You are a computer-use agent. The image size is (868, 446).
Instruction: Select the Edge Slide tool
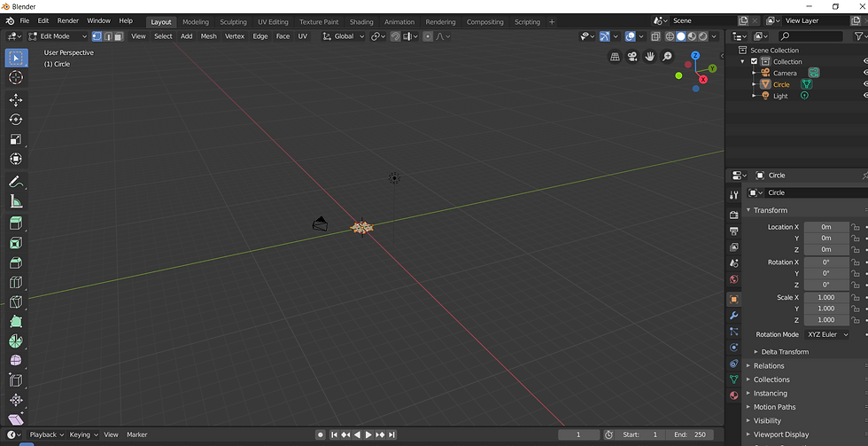tap(16, 380)
